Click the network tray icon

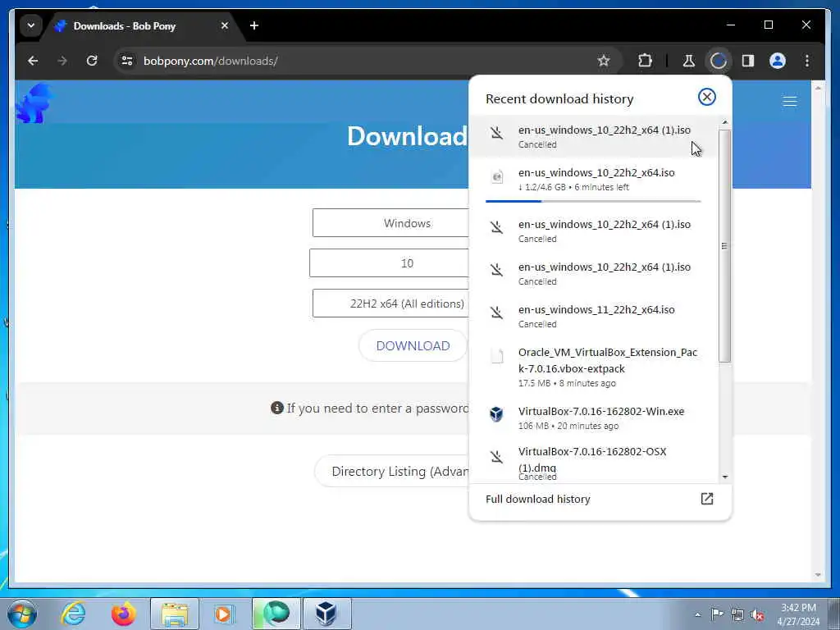point(737,614)
